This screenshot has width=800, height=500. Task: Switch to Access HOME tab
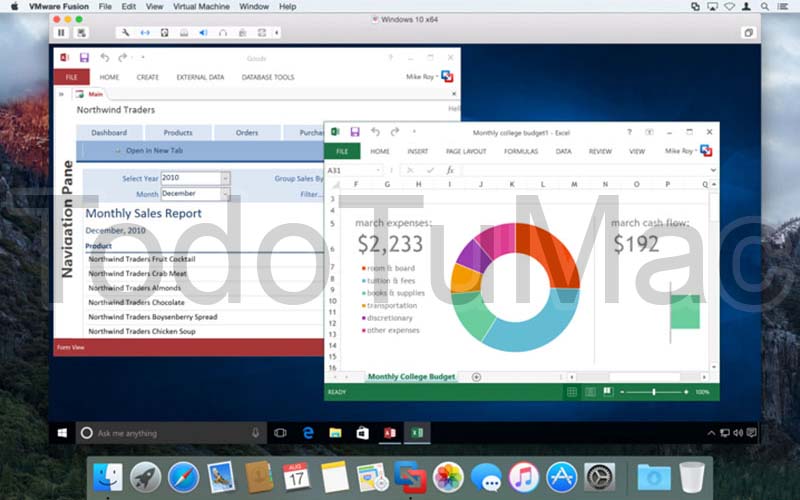tap(109, 77)
